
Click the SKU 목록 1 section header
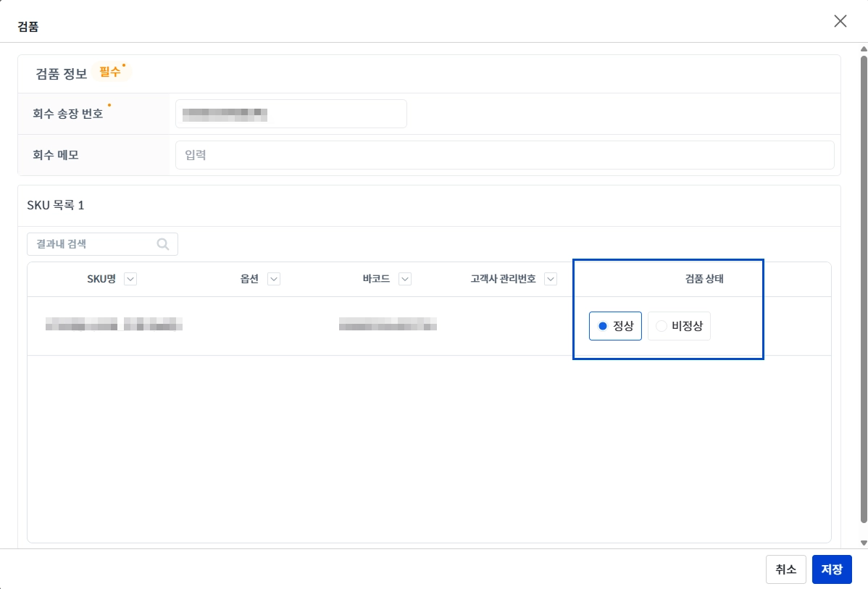55,205
